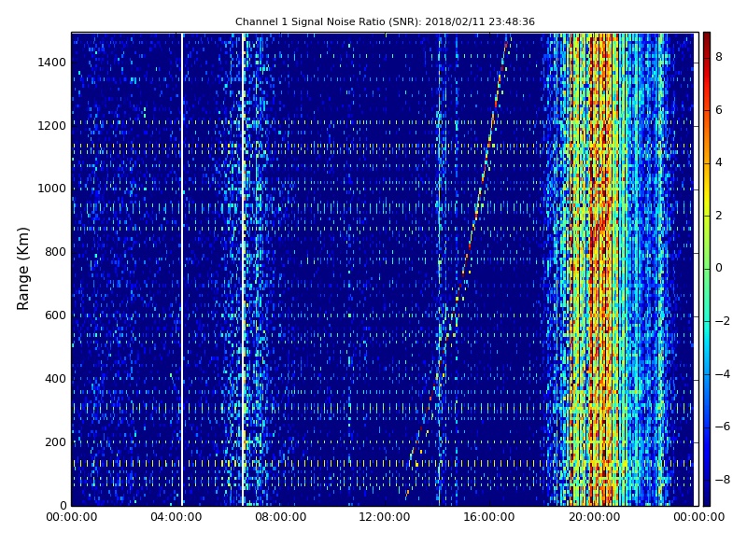Screen dimensions: 747x560
Task: Click the 04:00:00 time axis label
Action: (176, 517)
